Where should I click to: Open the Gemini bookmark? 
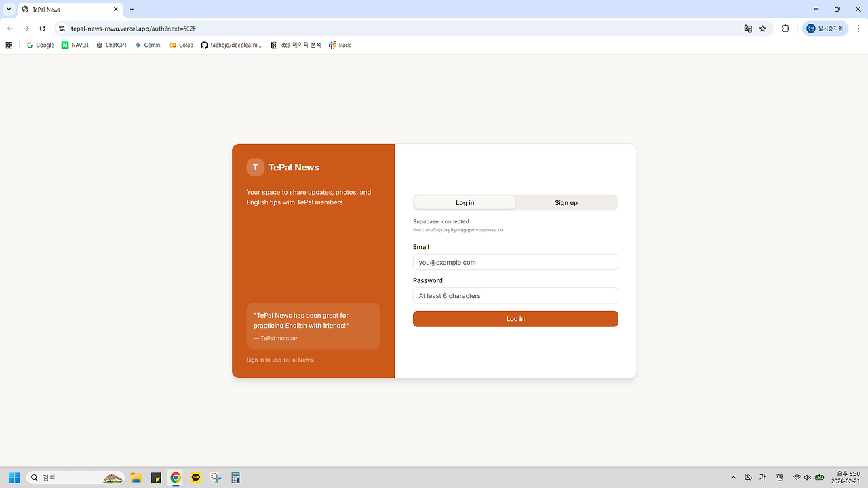[149, 45]
